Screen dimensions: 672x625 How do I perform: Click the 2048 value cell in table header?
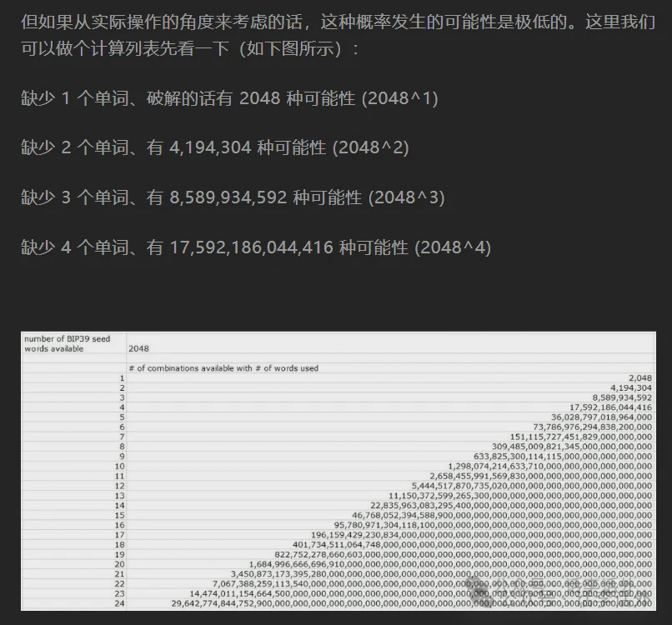tap(138, 349)
